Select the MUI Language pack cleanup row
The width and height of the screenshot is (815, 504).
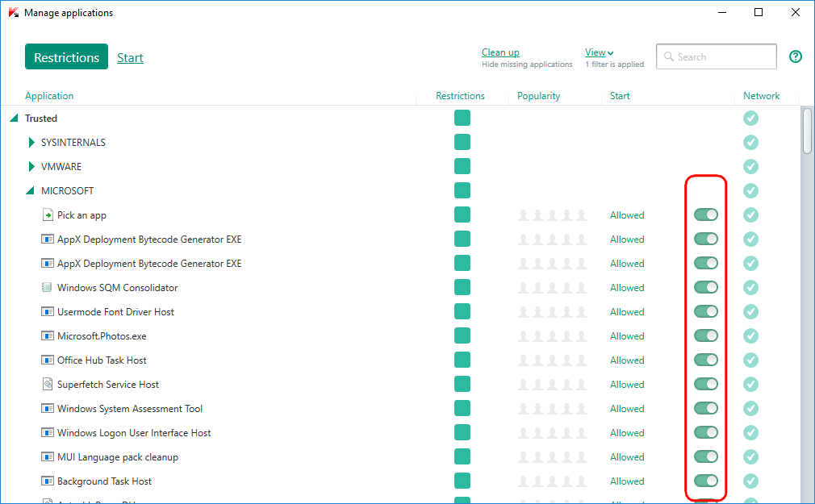[x=399, y=456]
